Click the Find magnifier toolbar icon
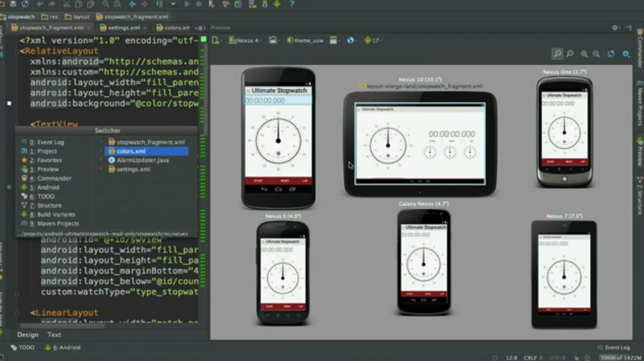This screenshot has height=361, width=644. pos(105,4)
